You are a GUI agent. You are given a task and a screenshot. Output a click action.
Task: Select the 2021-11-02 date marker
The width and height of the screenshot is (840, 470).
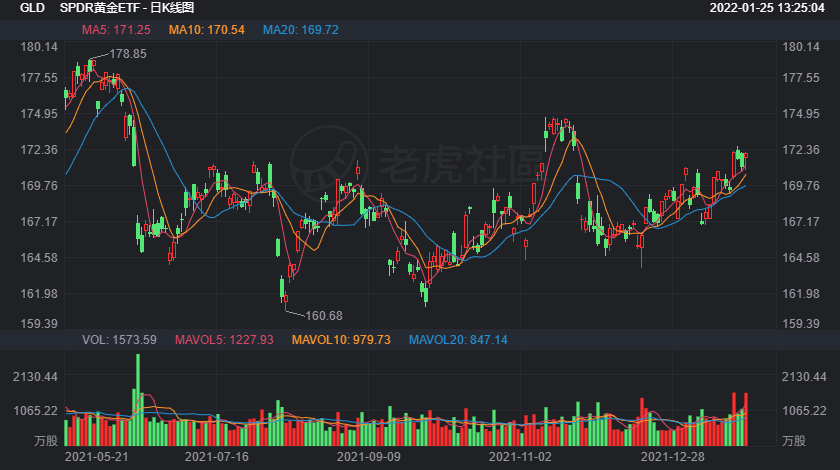pos(520,457)
